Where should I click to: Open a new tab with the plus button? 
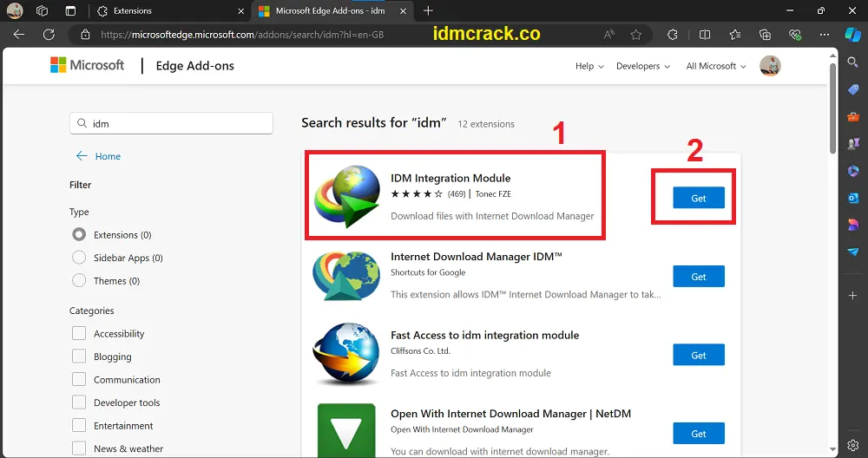(x=428, y=10)
